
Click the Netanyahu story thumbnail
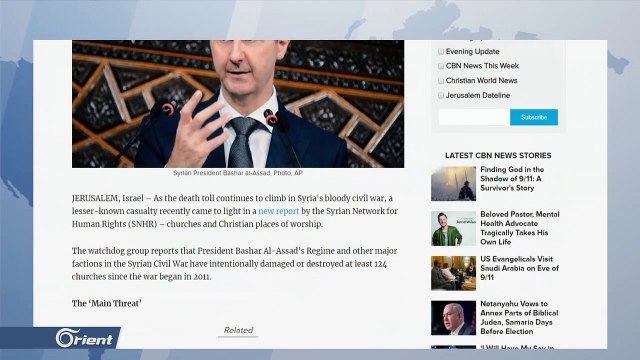pyautogui.click(x=453, y=318)
